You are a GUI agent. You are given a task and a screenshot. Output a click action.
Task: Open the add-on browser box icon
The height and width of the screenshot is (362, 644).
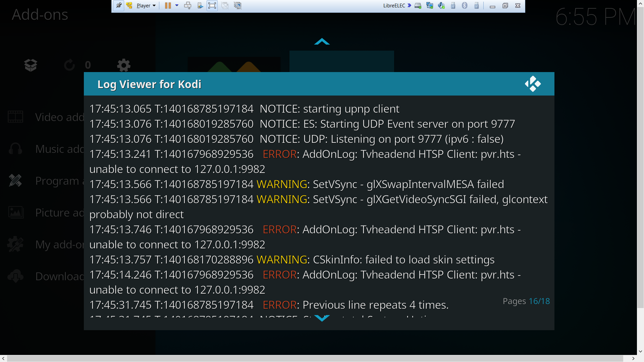point(31,65)
